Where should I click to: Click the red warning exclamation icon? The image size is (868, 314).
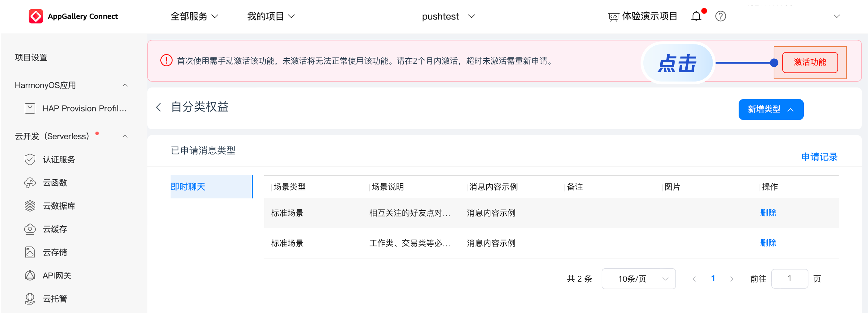point(166,61)
